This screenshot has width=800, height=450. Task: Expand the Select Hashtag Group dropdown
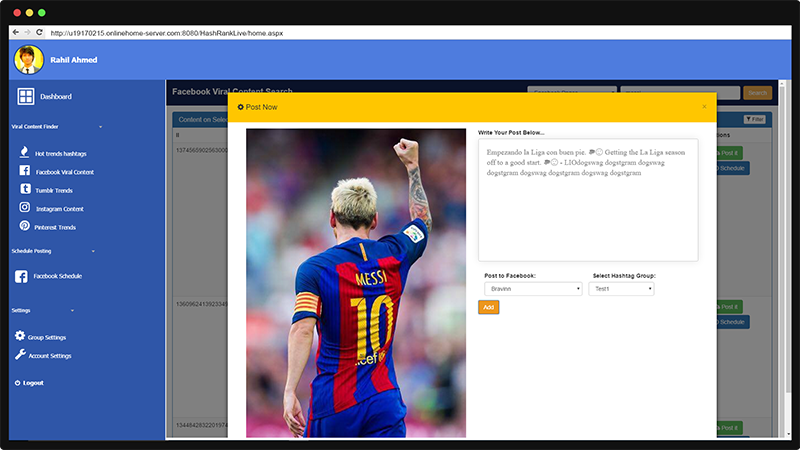pyautogui.click(x=622, y=289)
